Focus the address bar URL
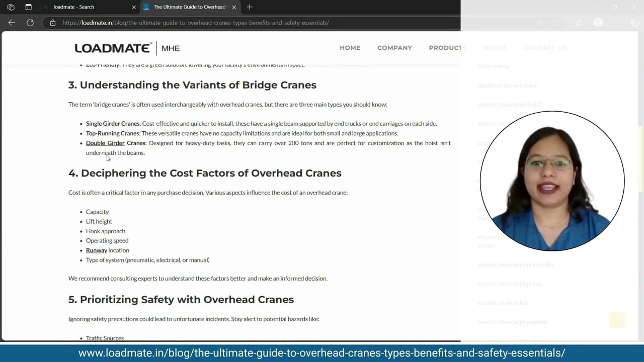This screenshot has width=644, height=362. 196,23
